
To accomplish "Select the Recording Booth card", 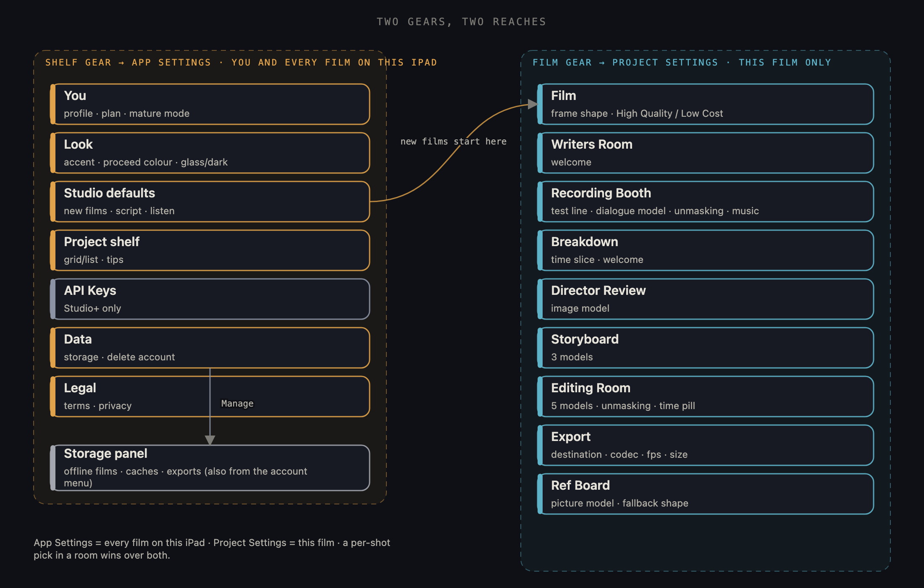I will pos(706,202).
